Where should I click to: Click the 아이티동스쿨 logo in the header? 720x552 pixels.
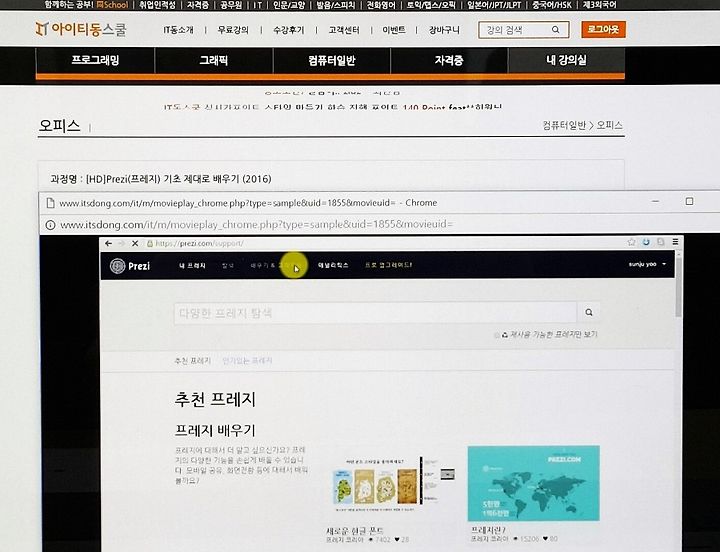coord(81,29)
